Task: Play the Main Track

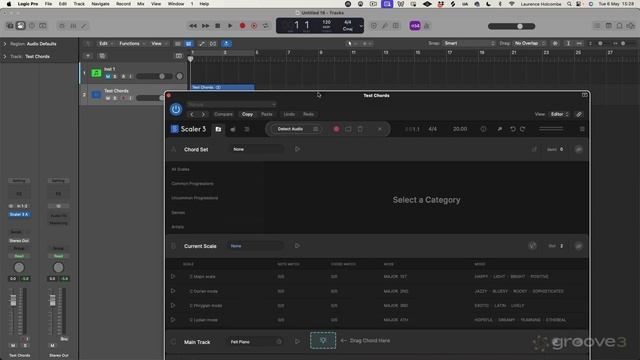Action: tap(297, 342)
